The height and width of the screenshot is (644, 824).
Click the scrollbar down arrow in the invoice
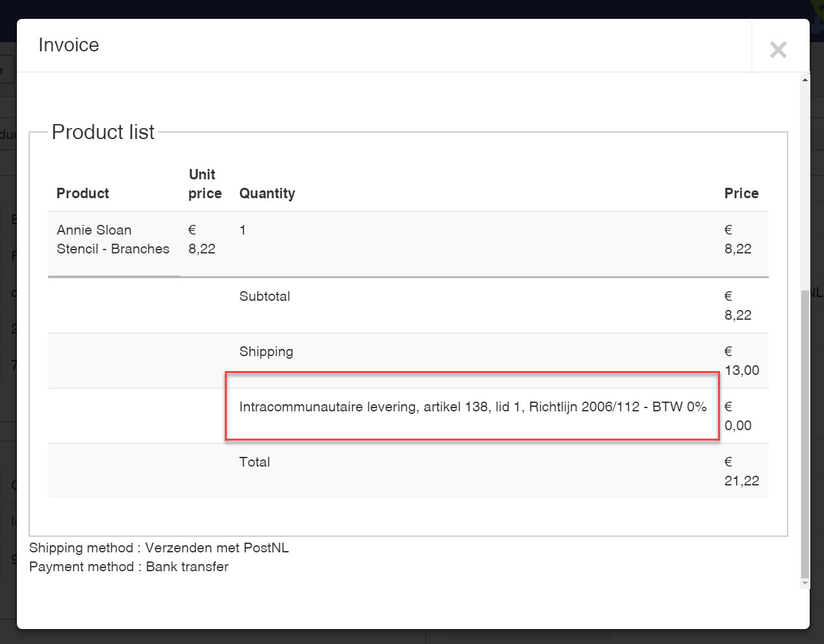pos(805,583)
